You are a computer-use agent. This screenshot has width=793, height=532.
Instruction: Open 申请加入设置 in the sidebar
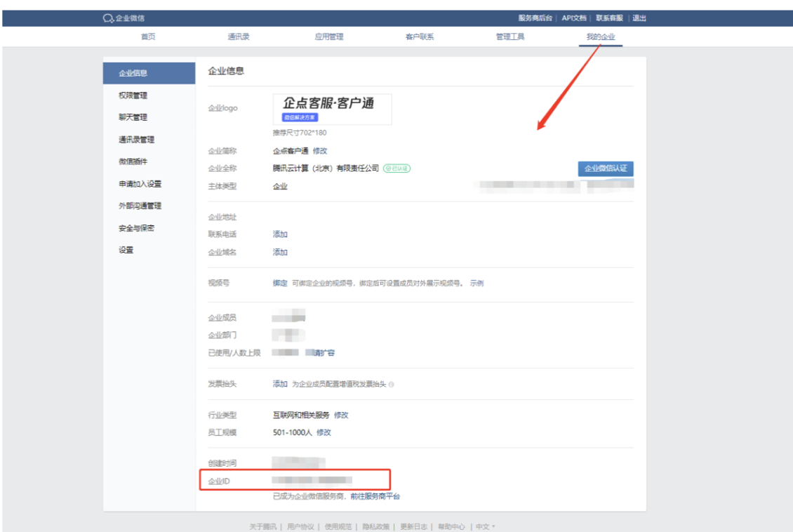coord(140,184)
